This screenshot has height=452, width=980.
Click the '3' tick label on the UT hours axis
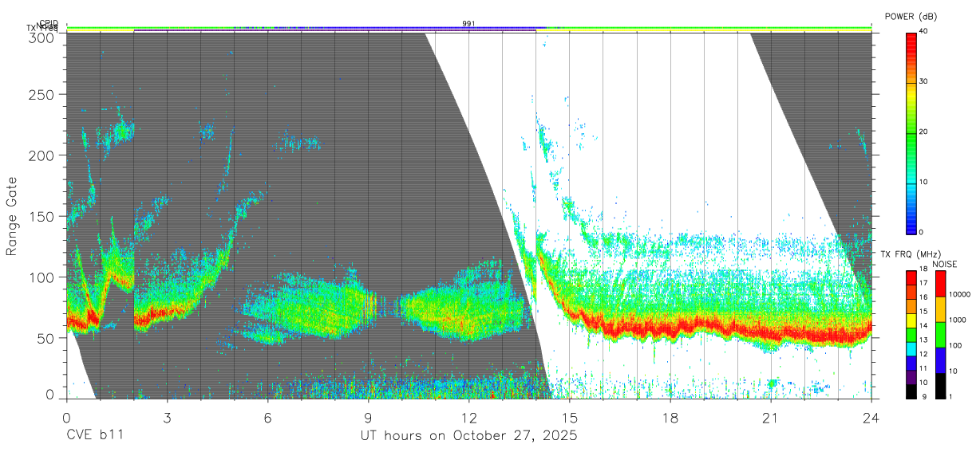pos(167,417)
